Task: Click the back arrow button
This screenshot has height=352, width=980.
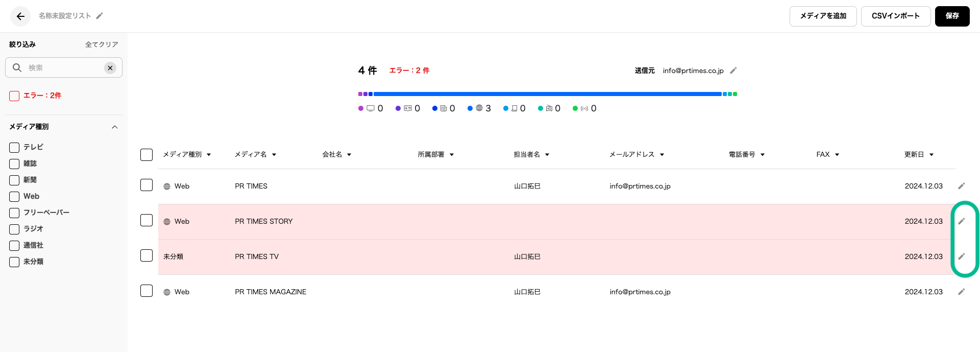Action: point(20,16)
